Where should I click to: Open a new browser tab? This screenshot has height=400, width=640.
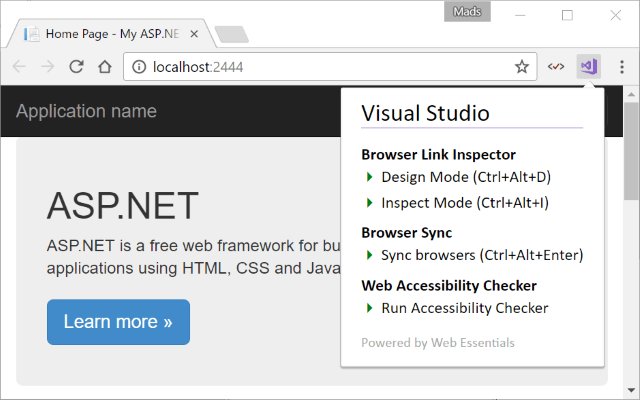pos(231,34)
